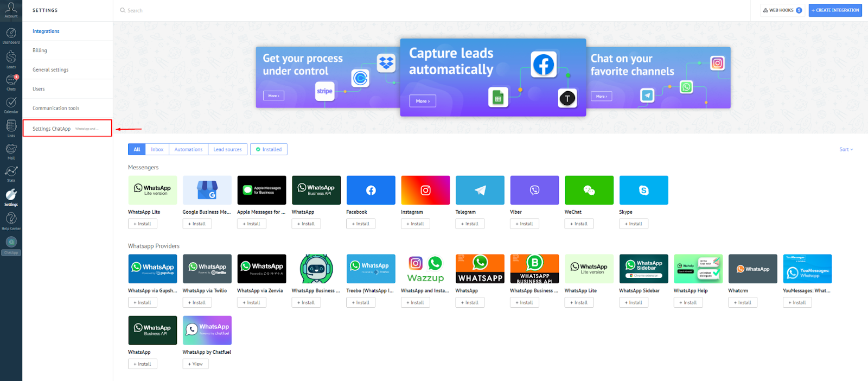Image resolution: width=868 pixels, height=381 pixels.
Task: Install the WeChat integration
Action: click(x=579, y=224)
